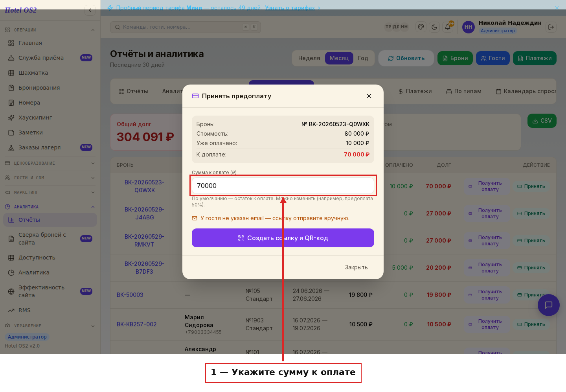
Task: Click the search field for commands and guests
Action: tap(186, 27)
